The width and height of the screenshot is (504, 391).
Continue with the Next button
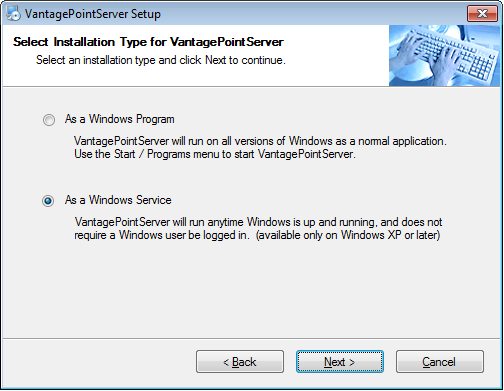pyautogui.click(x=340, y=362)
